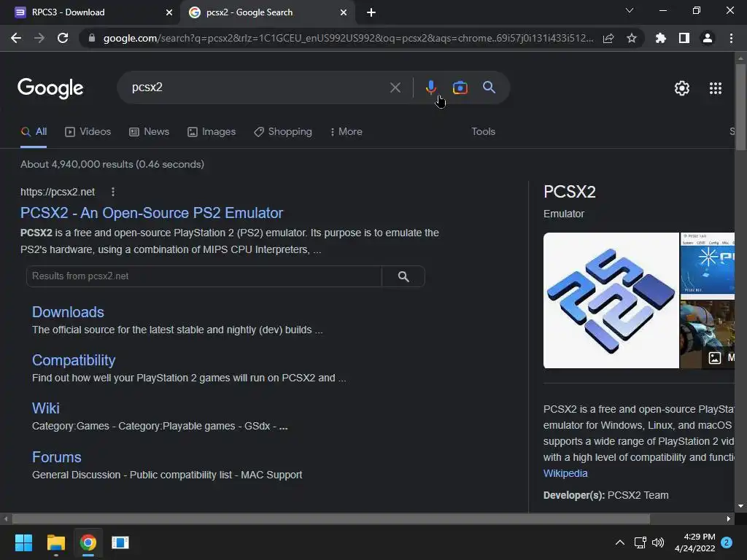Open the Windows Start menu

(23, 542)
